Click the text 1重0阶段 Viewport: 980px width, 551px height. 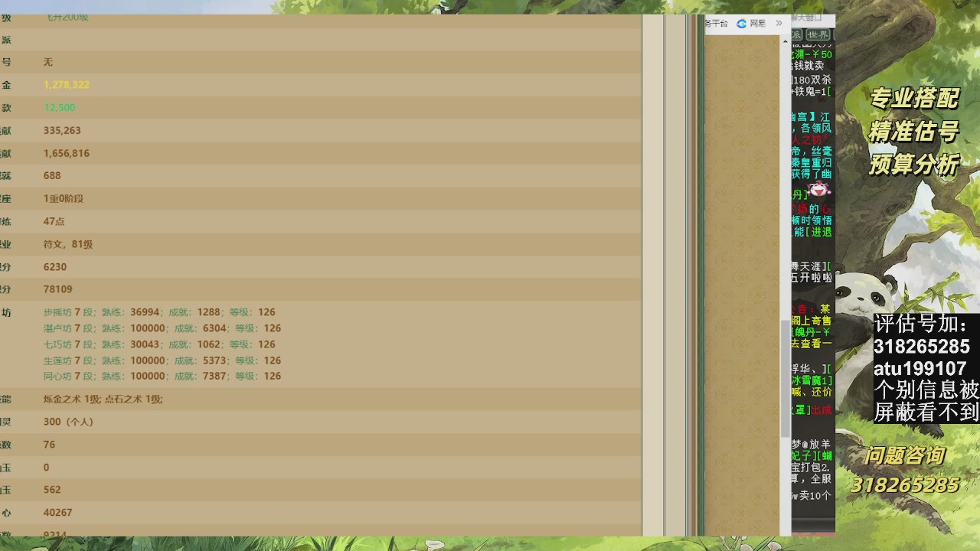coord(64,199)
